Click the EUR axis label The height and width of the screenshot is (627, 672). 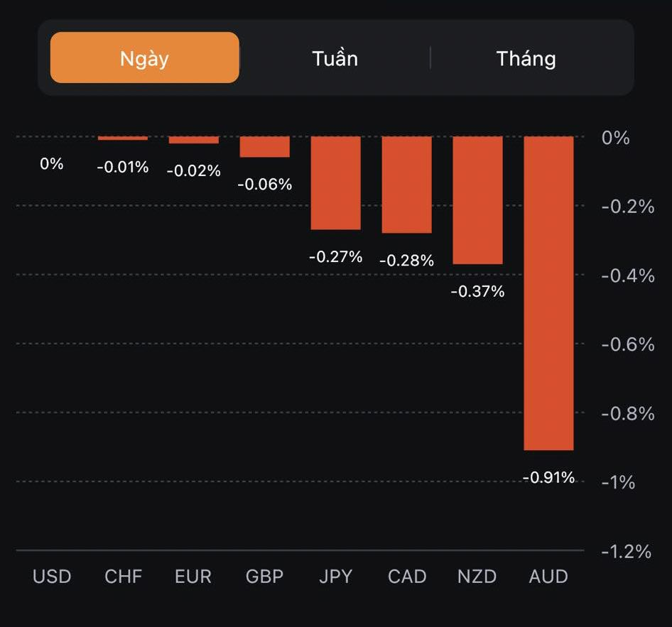pos(193,576)
